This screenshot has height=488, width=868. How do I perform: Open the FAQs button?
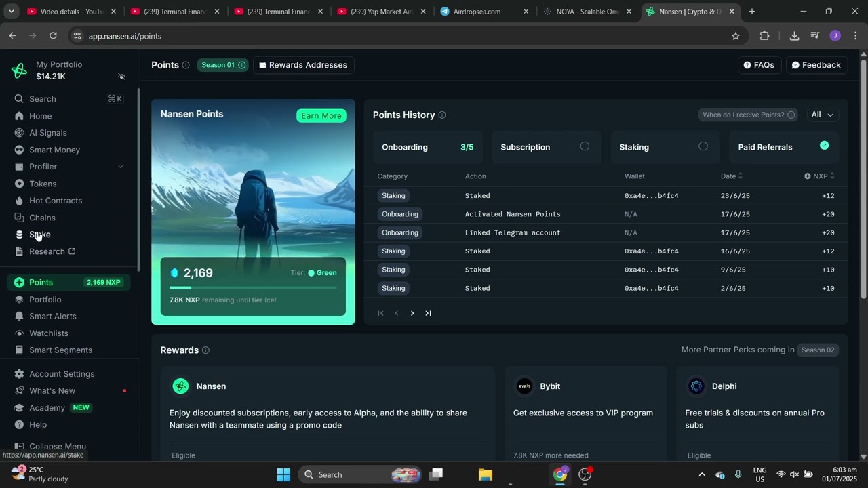click(x=759, y=65)
